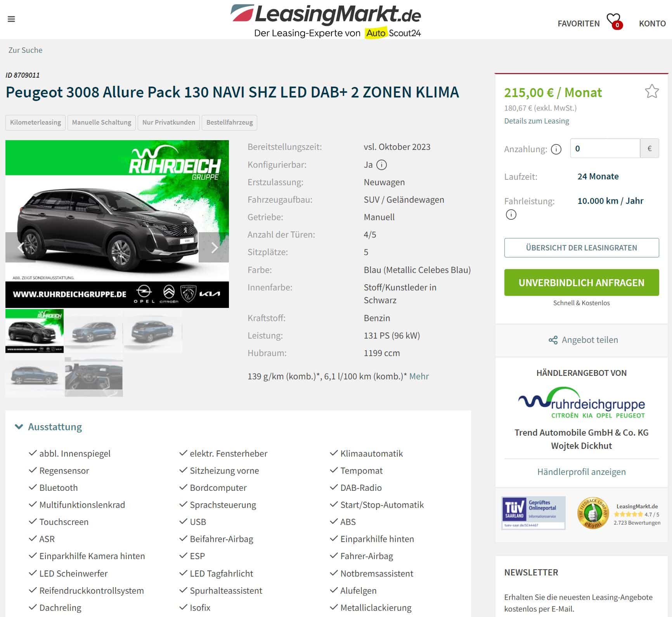This screenshot has height=617, width=672.
Task: Select the 'Sitzheizung vorne' equipment entry
Action: point(224,471)
